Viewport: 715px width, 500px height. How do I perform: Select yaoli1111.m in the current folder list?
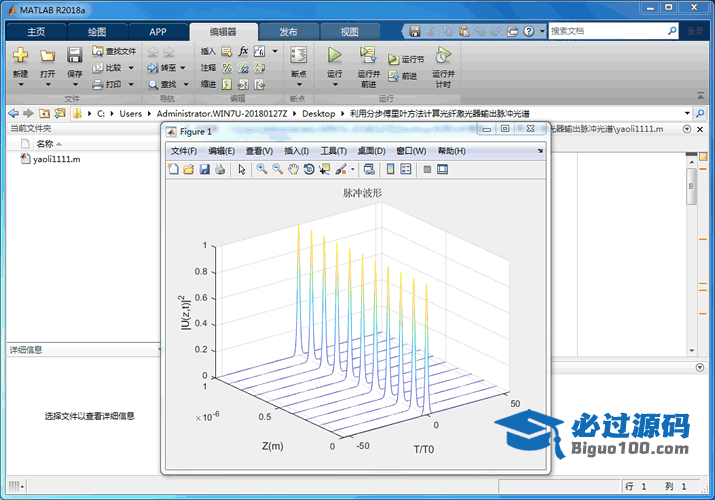click(x=57, y=159)
